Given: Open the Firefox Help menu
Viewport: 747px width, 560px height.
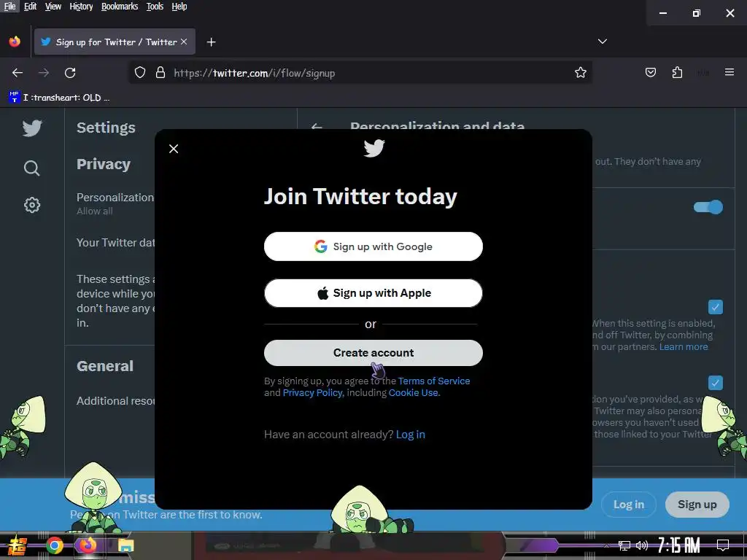Looking at the screenshot, I should click(x=179, y=6).
